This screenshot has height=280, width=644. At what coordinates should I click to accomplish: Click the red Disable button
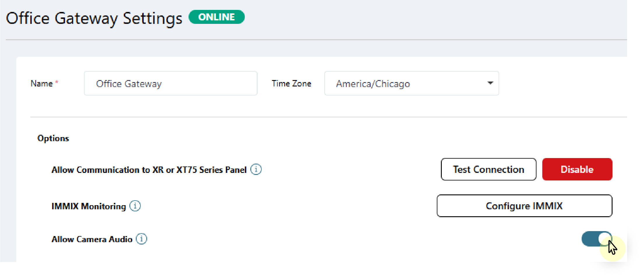point(577,169)
